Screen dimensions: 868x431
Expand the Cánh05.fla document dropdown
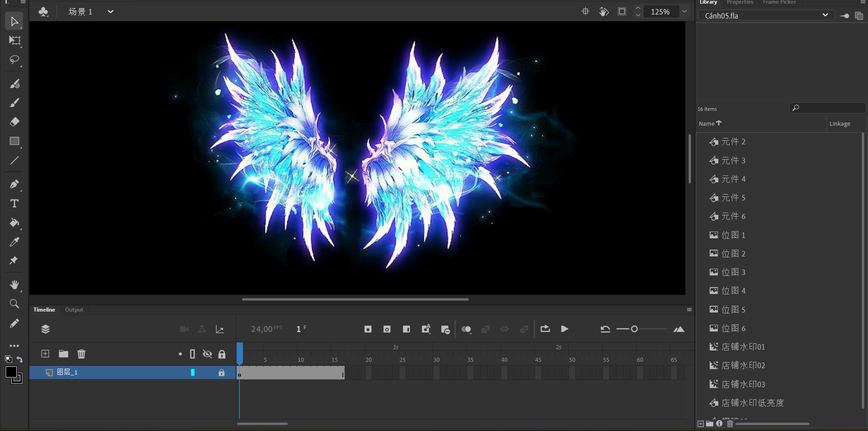coord(825,15)
